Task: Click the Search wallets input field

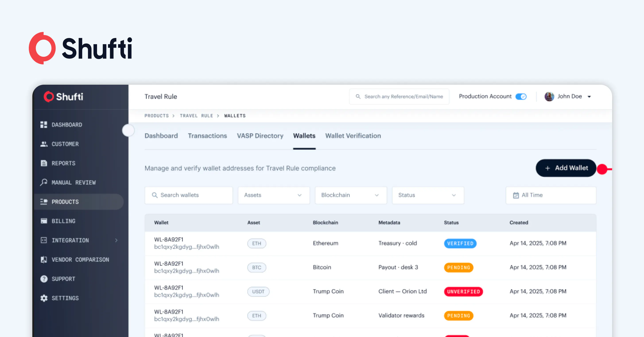Action: click(x=189, y=195)
